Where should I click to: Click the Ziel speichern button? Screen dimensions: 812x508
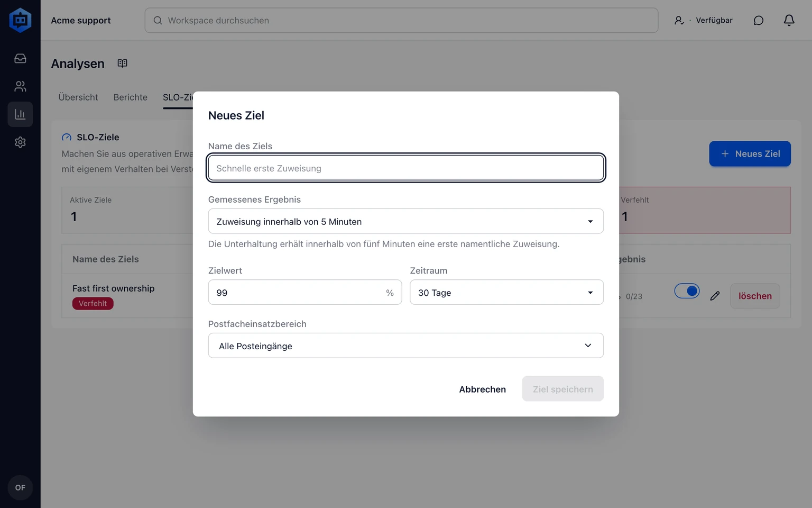(562, 389)
